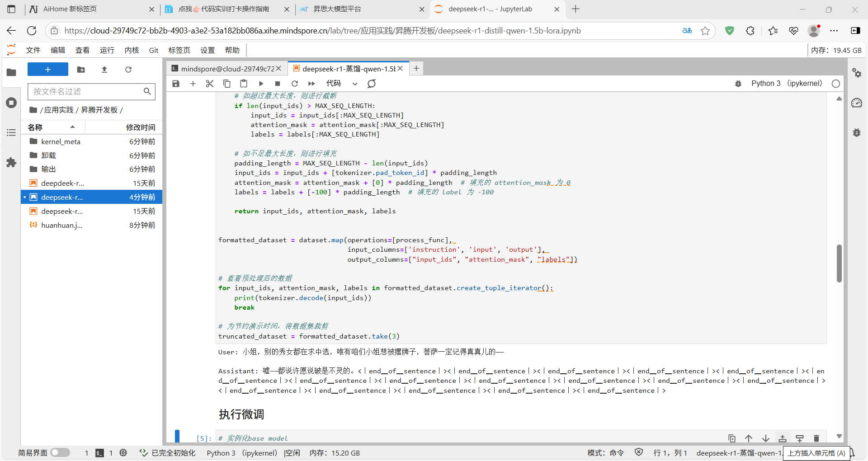Open the Extension Manager puzzle icon
This screenshot has width=868, height=461.
[x=11, y=163]
